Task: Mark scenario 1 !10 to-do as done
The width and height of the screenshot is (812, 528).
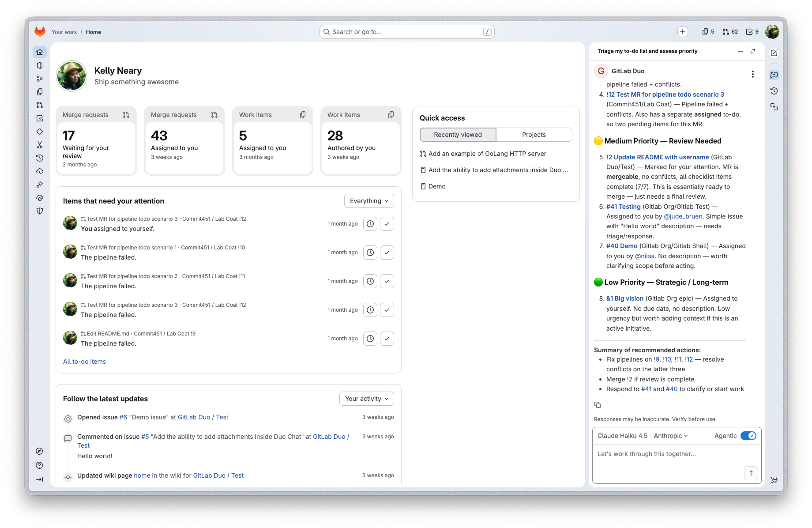Action: click(x=387, y=253)
